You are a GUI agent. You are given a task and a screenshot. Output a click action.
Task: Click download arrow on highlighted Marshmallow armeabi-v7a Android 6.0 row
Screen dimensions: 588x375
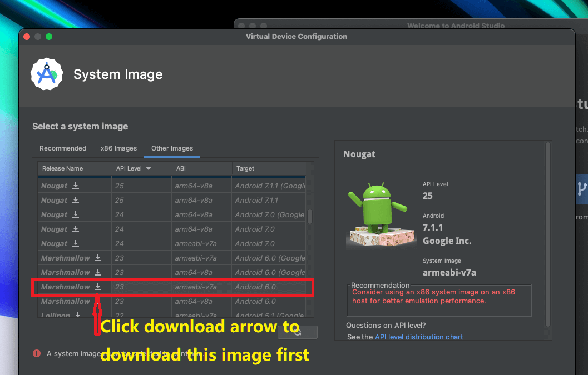[x=98, y=287]
